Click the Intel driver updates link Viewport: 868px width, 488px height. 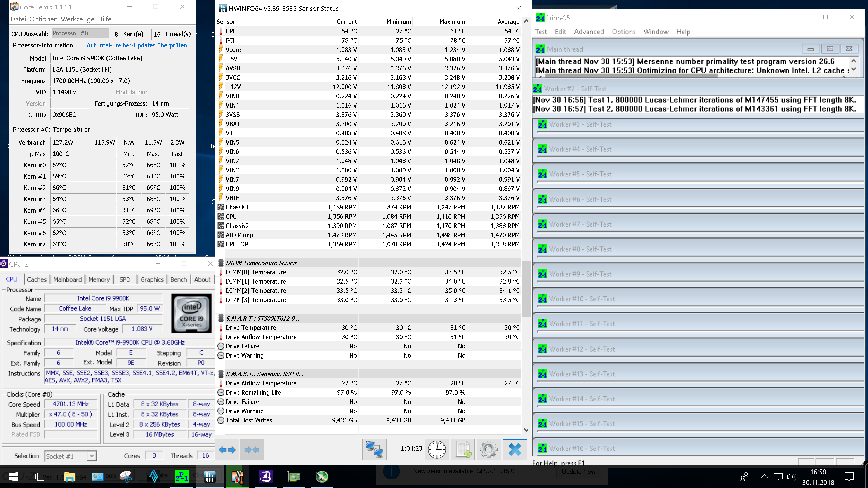pos(137,45)
